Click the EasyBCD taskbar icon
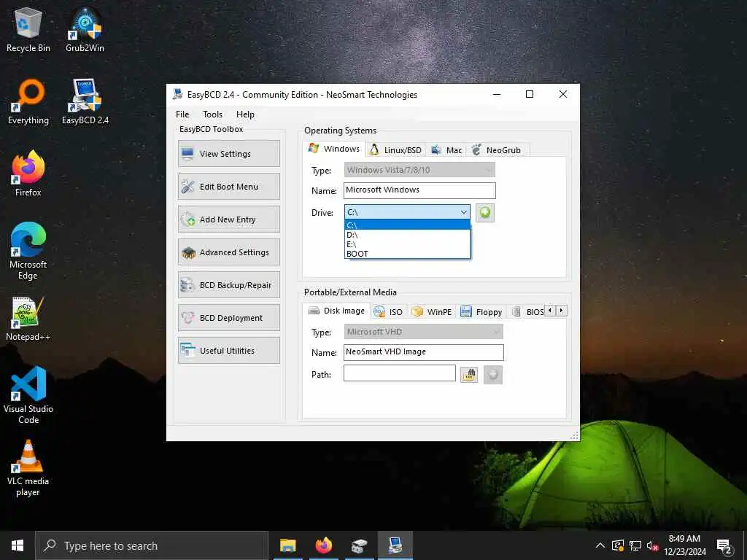The width and height of the screenshot is (747, 560). point(395,545)
